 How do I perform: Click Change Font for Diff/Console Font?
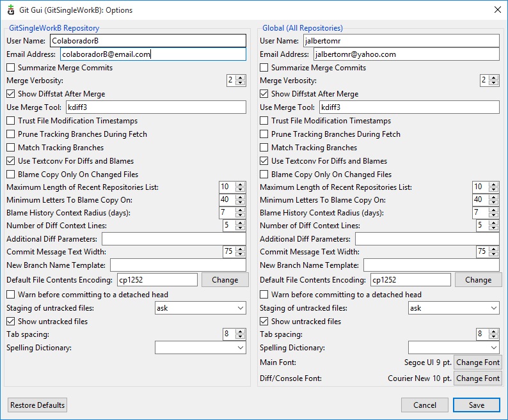(x=477, y=378)
